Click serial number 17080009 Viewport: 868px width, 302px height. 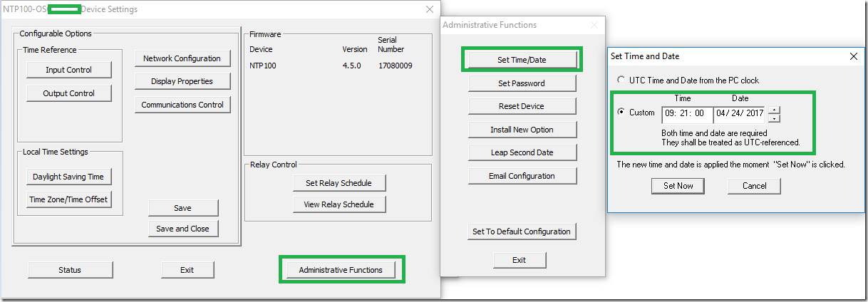tap(395, 66)
